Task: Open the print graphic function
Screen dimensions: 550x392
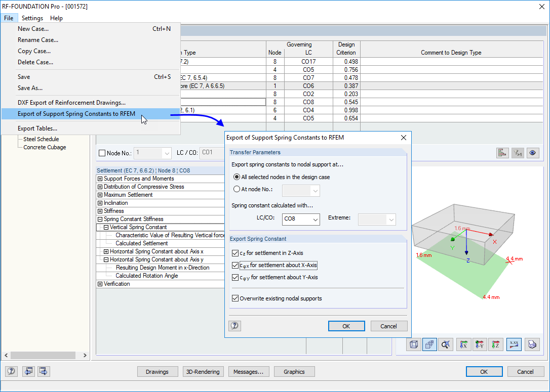Action: pos(532,344)
